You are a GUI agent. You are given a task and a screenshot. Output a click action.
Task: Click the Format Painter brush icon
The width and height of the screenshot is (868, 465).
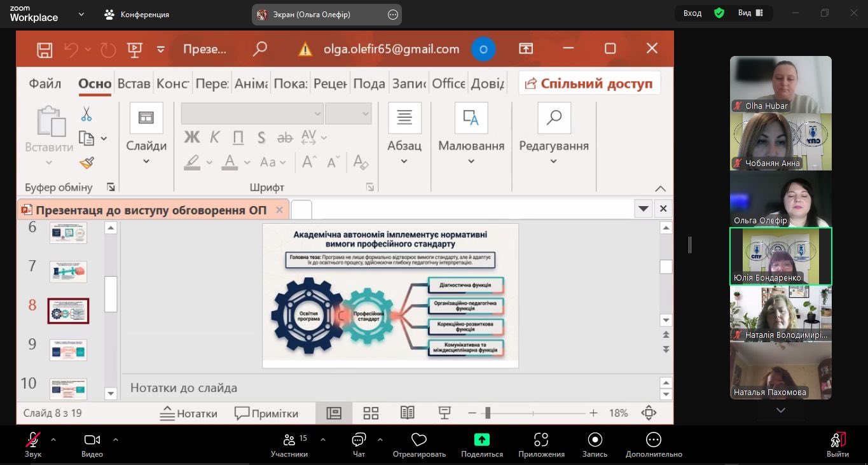pyautogui.click(x=86, y=163)
